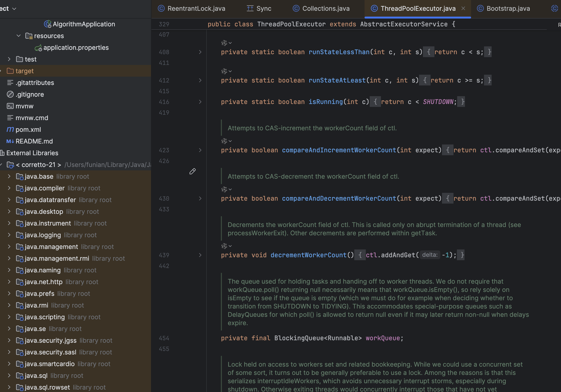Expand the test folder
The image size is (561, 392).
click(x=9, y=59)
